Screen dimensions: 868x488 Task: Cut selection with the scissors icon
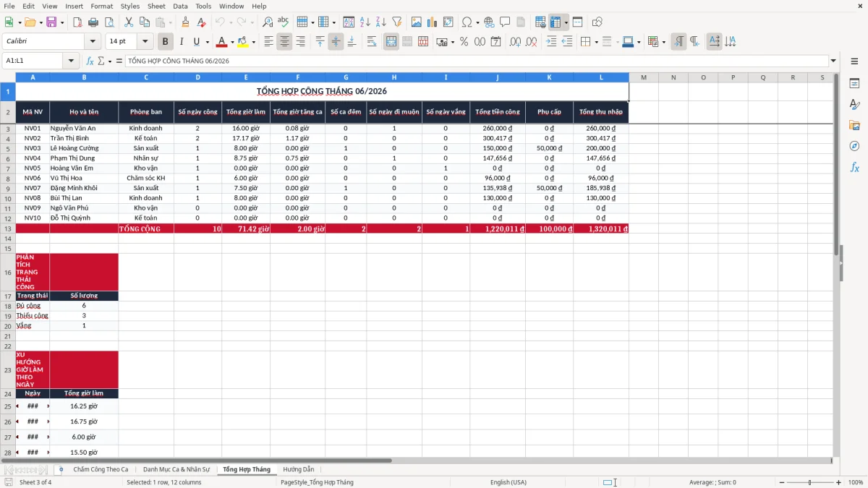pos(129,22)
